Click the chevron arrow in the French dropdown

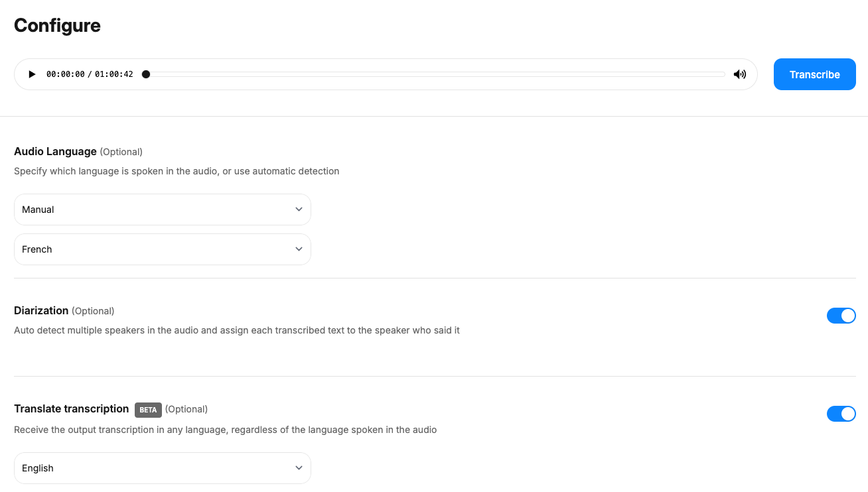(299, 249)
